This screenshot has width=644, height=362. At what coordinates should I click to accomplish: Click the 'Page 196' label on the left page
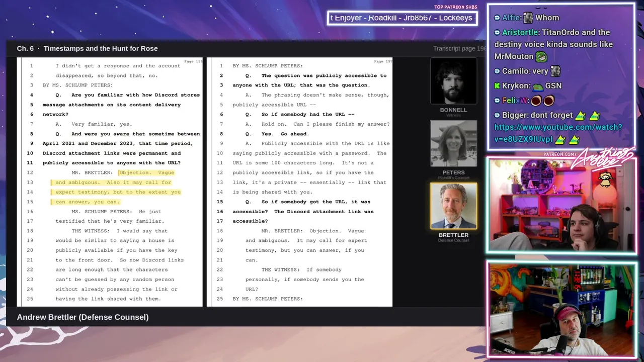(193, 61)
